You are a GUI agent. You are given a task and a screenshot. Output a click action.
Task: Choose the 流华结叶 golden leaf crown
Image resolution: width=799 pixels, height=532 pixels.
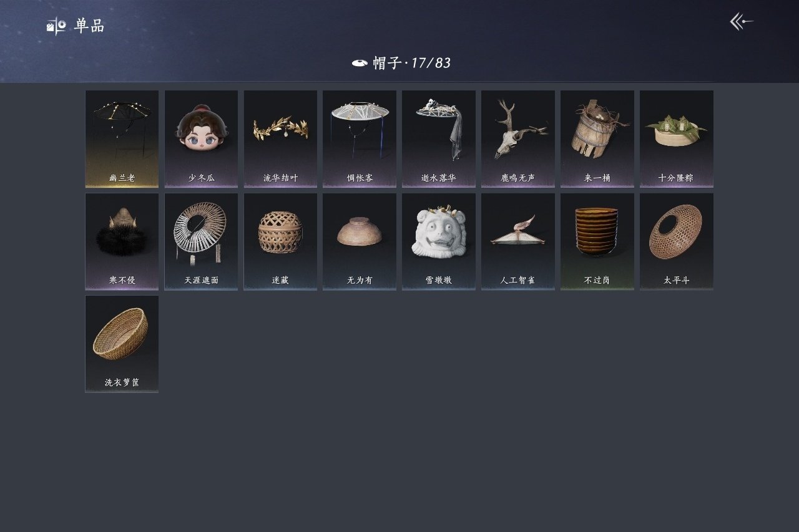click(280, 139)
